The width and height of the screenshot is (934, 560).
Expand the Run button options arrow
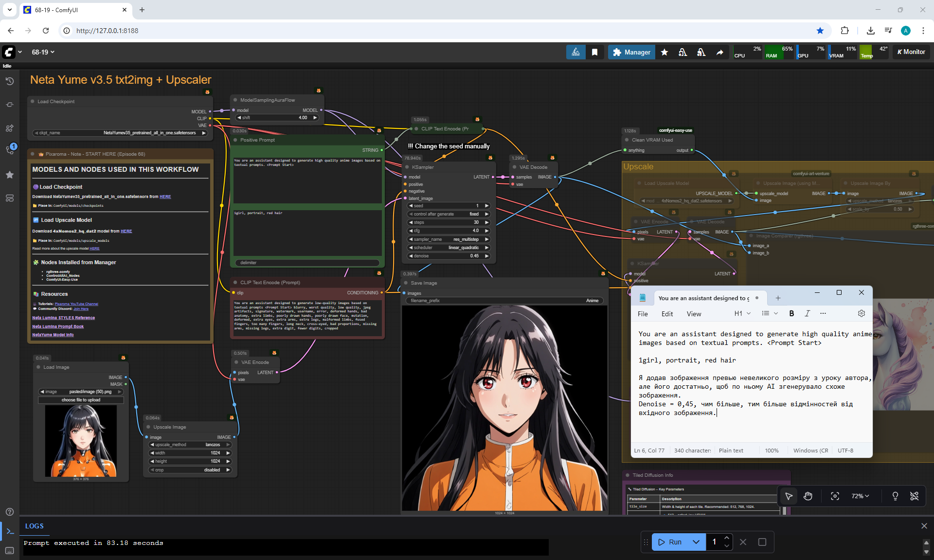click(x=696, y=542)
